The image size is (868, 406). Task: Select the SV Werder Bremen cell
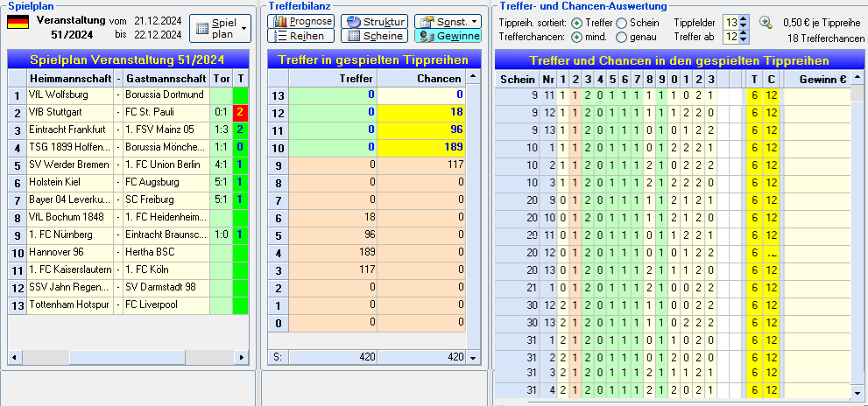70,164
